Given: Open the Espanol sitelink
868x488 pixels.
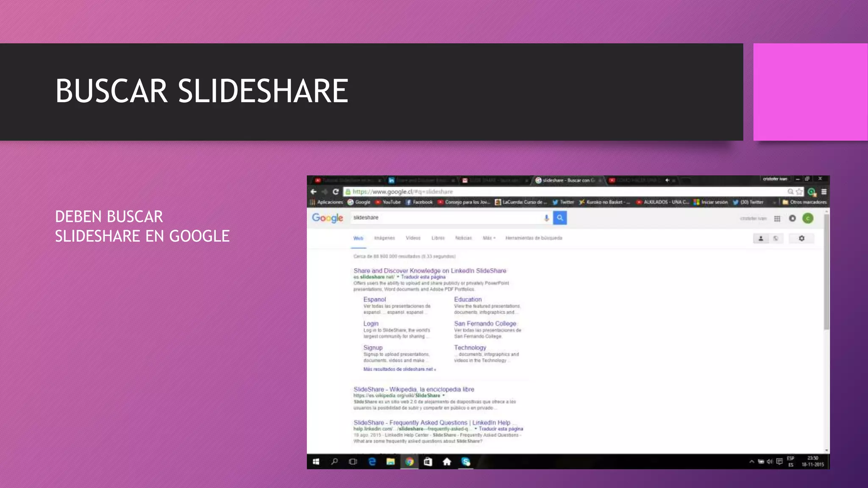Looking at the screenshot, I should coord(375,299).
